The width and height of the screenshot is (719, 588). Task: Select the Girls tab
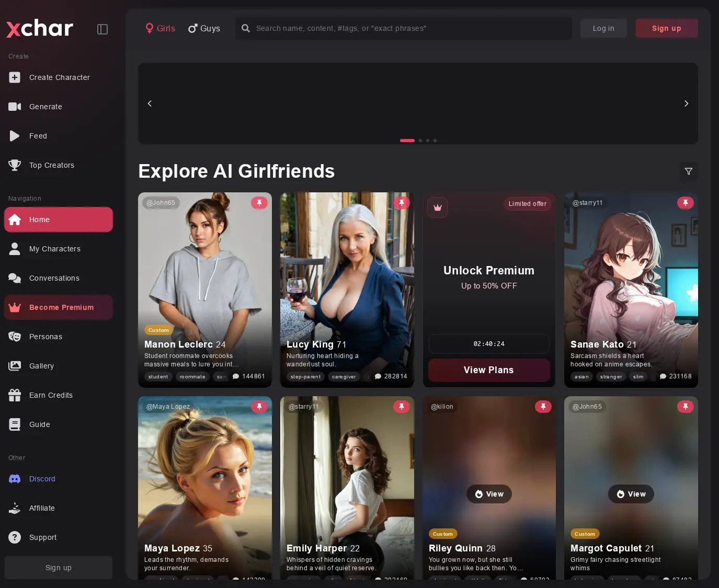160,28
